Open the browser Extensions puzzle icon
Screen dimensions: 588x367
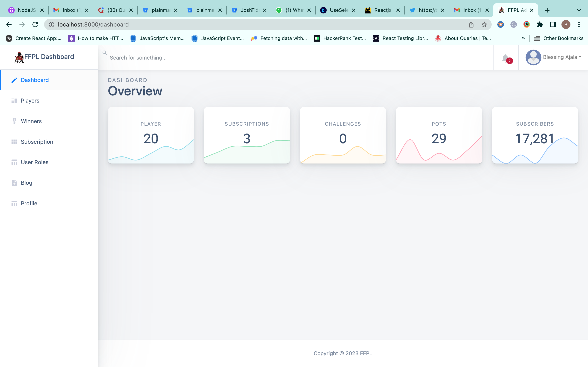540,24
